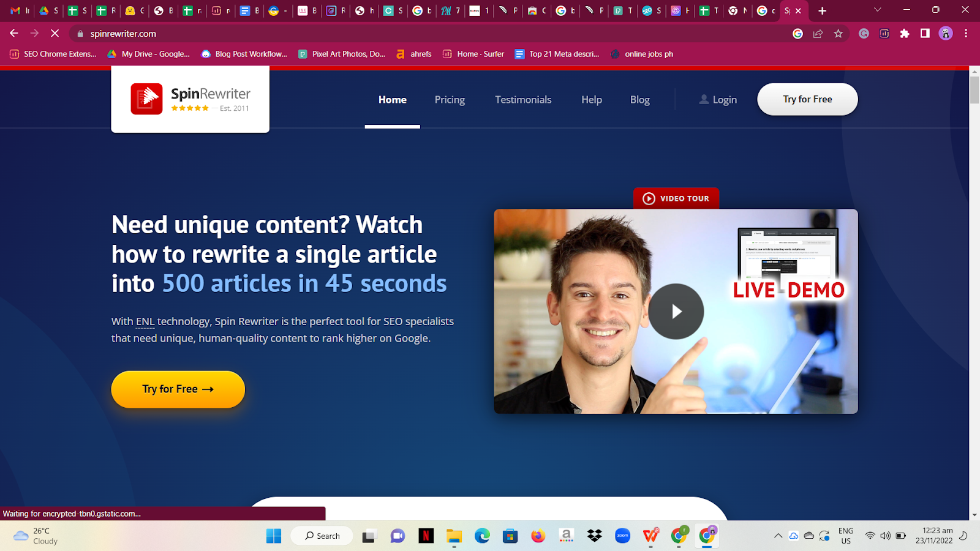The height and width of the screenshot is (551, 980).
Task: Open the ahrefs bookmark
Action: click(x=414, y=54)
